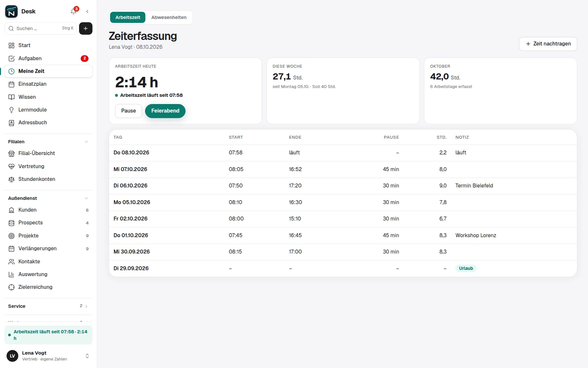Viewport: 588px width, 368px height.
Task: Click the LV avatar
Action: coord(12,356)
